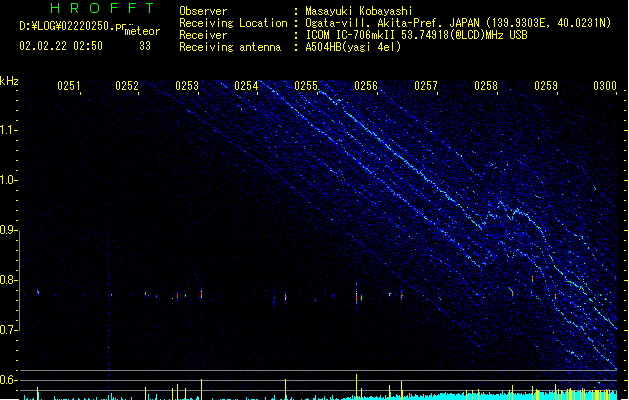Click the 0251 time marker

[69, 86]
